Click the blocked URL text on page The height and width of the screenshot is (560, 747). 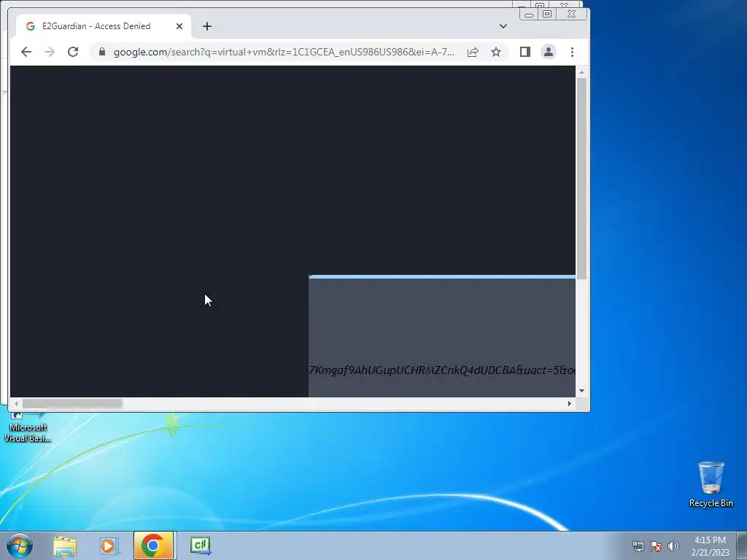[x=442, y=370]
